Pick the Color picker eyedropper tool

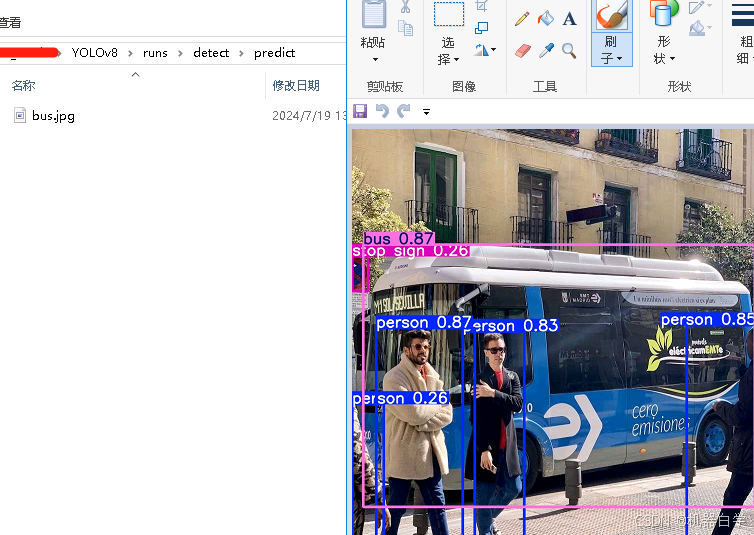[x=546, y=50]
